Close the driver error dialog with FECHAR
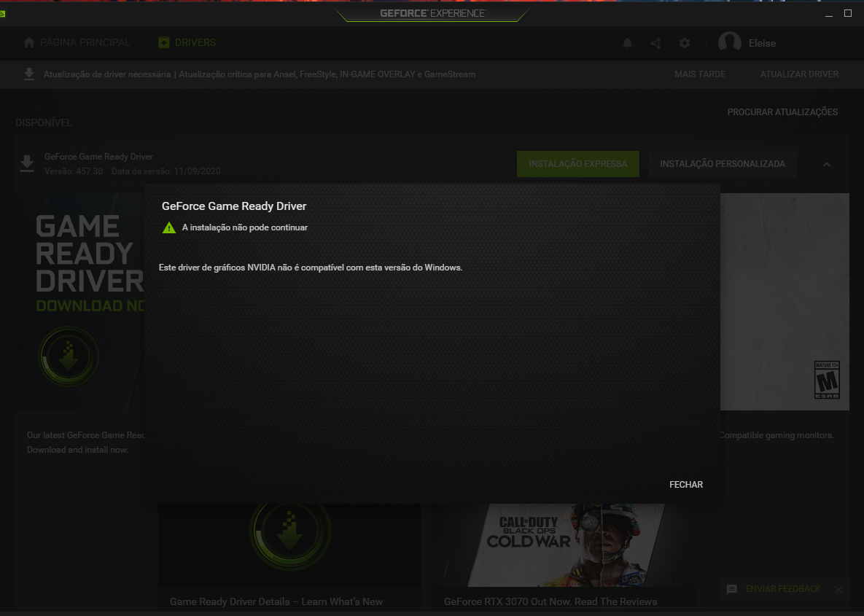Viewport: 864px width, 616px height. click(685, 484)
